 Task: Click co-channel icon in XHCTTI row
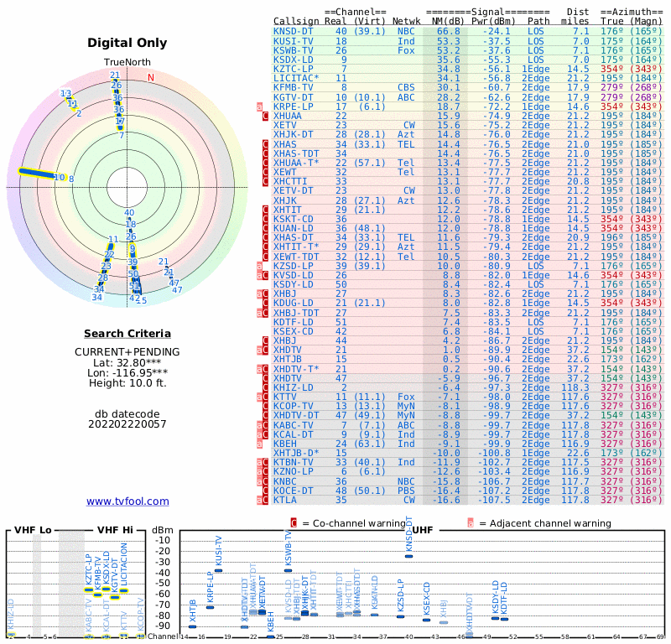(x=265, y=181)
